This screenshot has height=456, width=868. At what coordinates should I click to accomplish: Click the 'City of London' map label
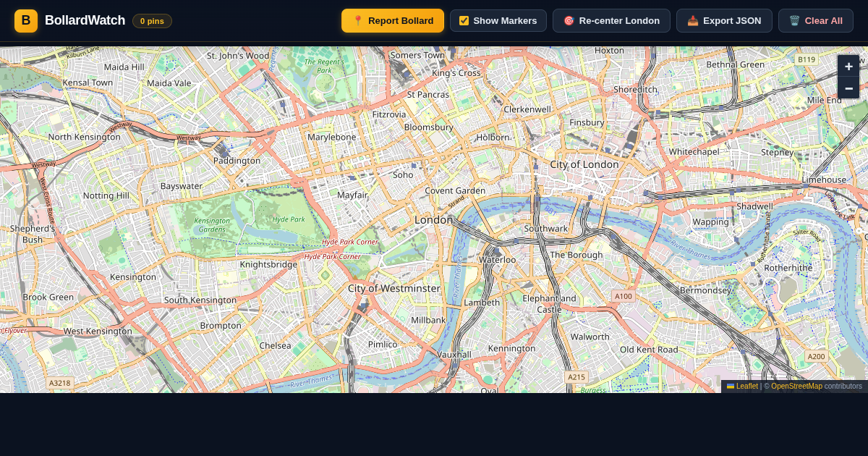pos(584,164)
